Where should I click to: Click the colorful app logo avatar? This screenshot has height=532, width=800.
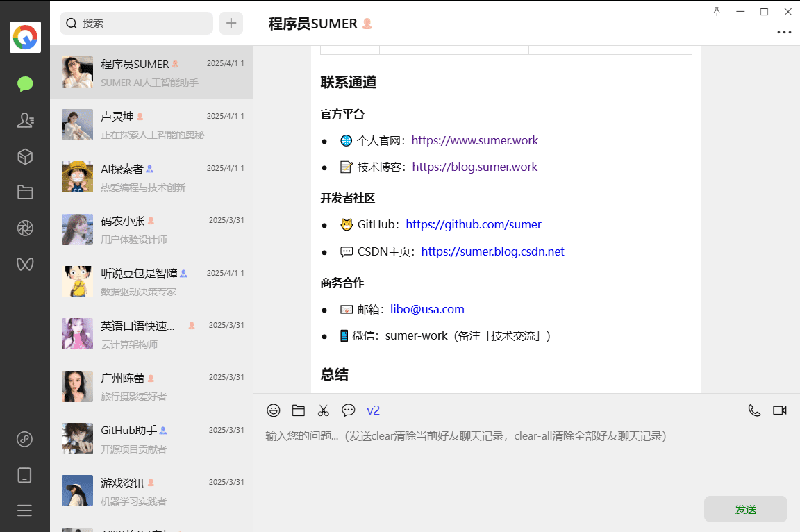pos(25,38)
